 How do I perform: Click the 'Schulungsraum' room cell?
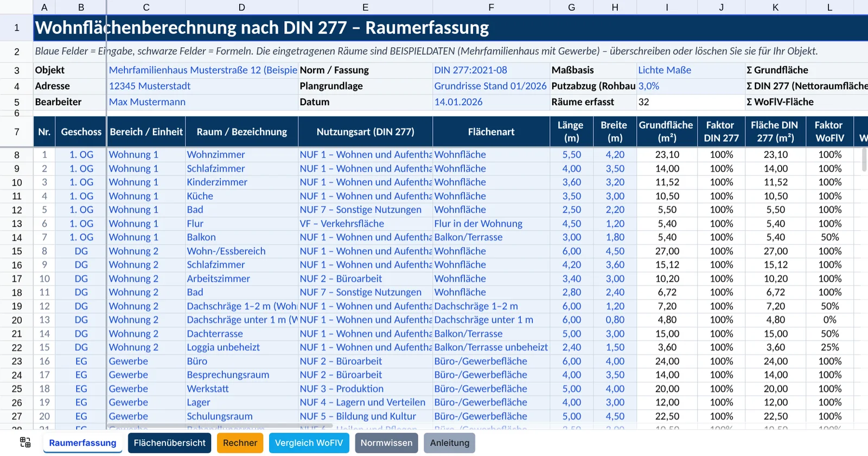point(241,416)
